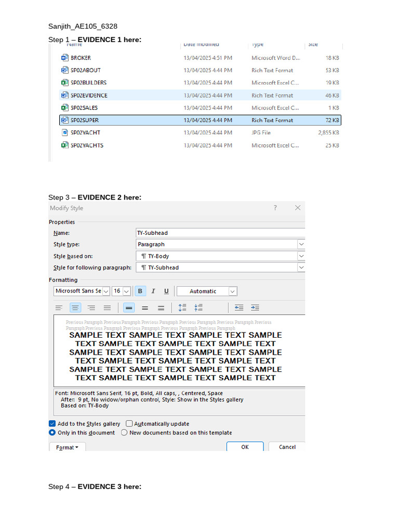Image resolution: width=399 pixels, height=532 pixels.
Task: Increase indent icon in Modify Style
Action: (255, 308)
